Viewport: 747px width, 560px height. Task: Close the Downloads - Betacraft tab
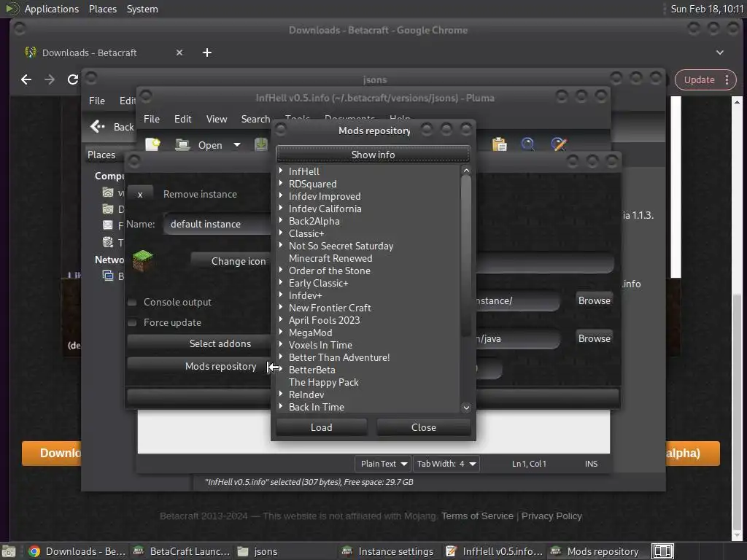(179, 52)
